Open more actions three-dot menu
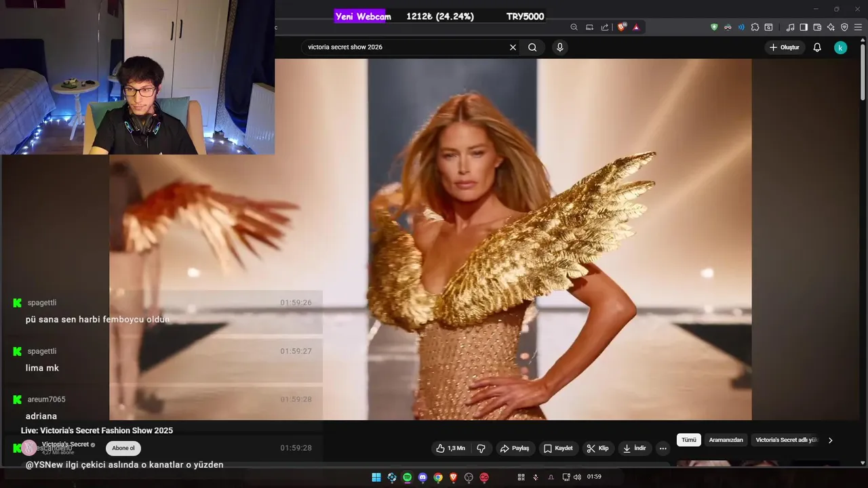Screen dimensions: 868x488 click(x=663, y=448)
